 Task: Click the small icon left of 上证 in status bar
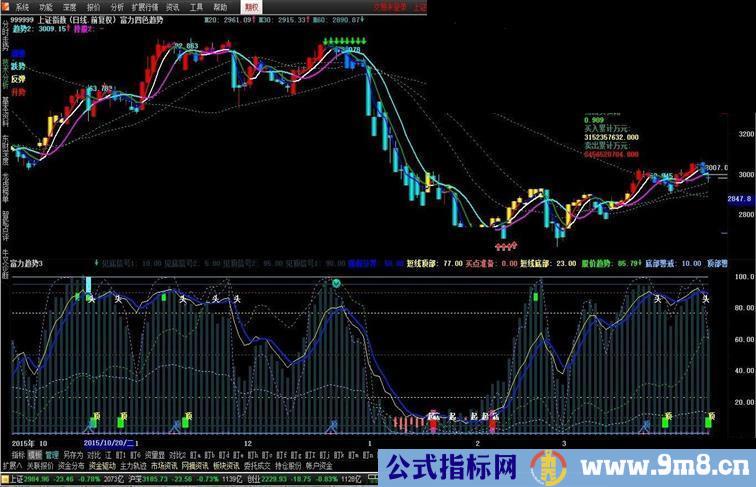(4, 478)
